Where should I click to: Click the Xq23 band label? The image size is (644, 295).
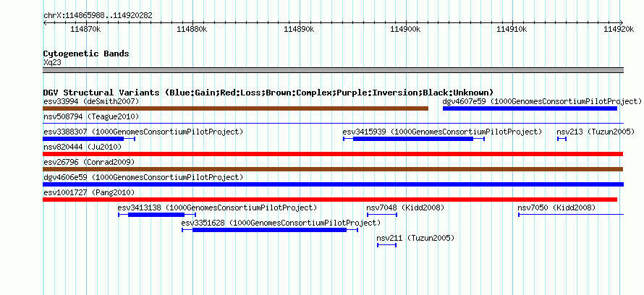[x=52, y=62]
